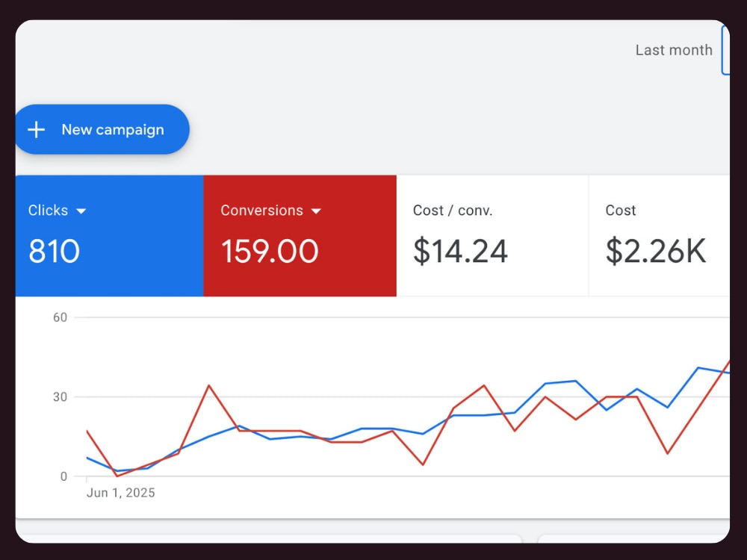Click the 159.00 conversions value
Viewport: 747px width, 560px height.
270,251
